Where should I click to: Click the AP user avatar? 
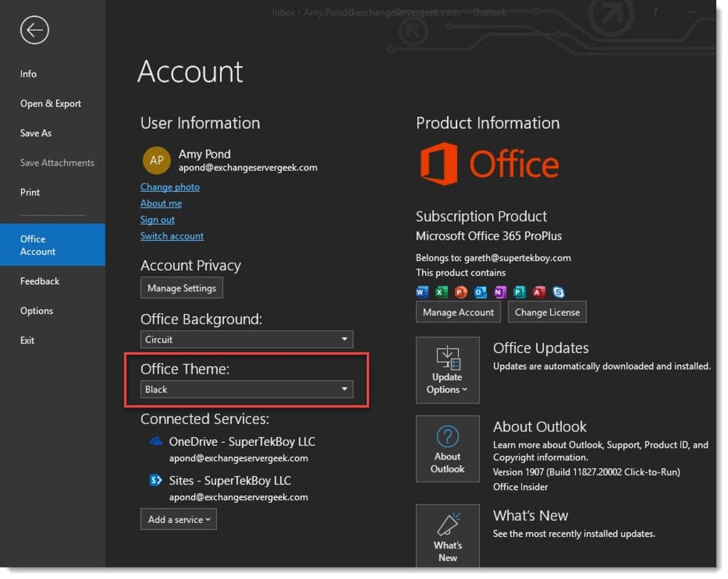pos(156,161)
